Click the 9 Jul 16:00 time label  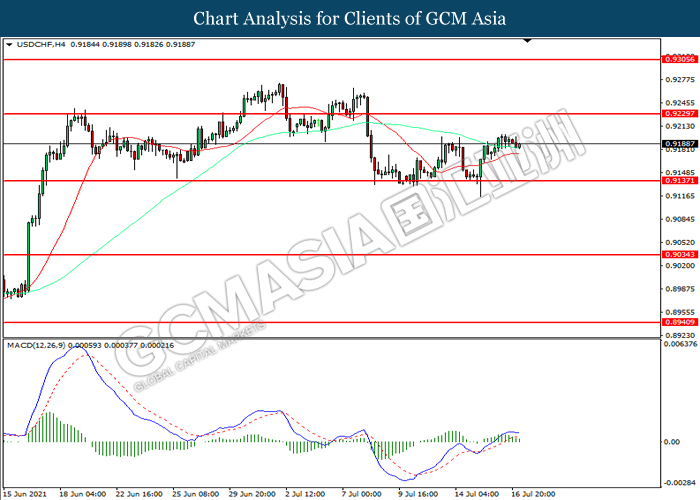pyautogui.click(x=418, y=494)
